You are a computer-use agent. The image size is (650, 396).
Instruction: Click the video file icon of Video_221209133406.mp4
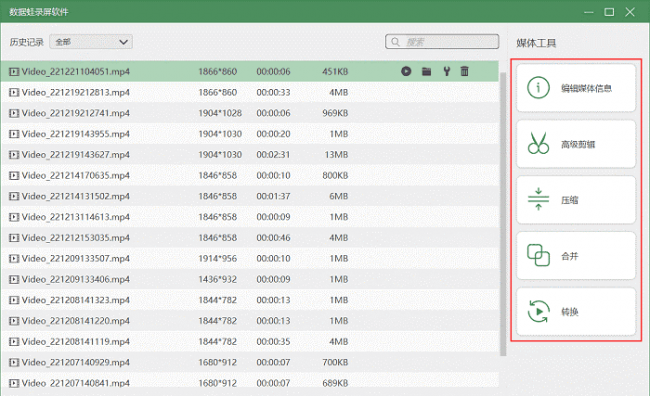tap(14, 279)
